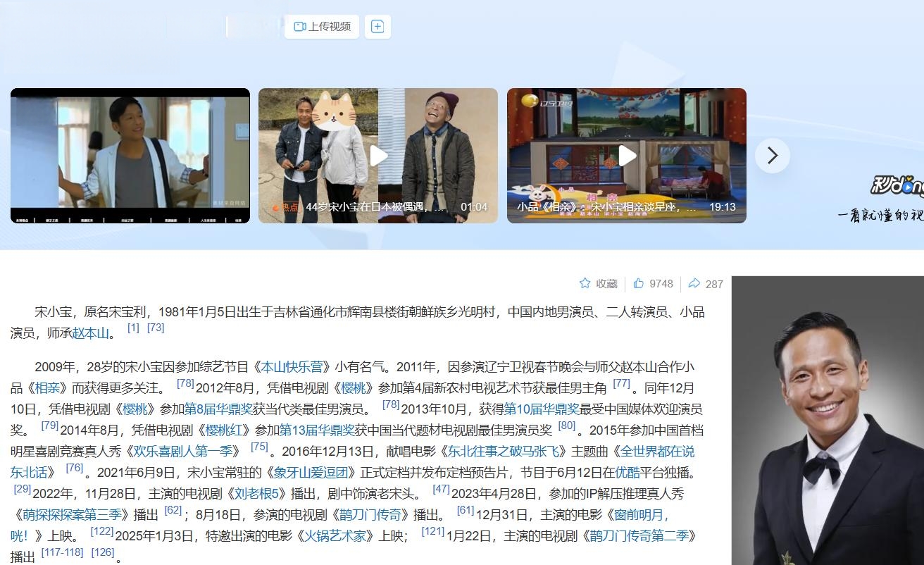This screenshot has width=924, height=565.
Task: Open reference [77] citation
Action: [621, 384]
